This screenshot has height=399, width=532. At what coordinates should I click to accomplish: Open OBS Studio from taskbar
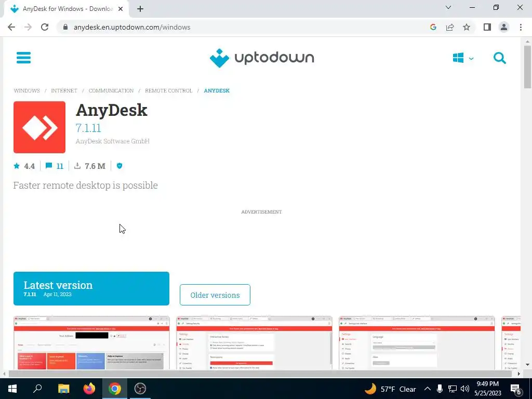coord(140,389)
